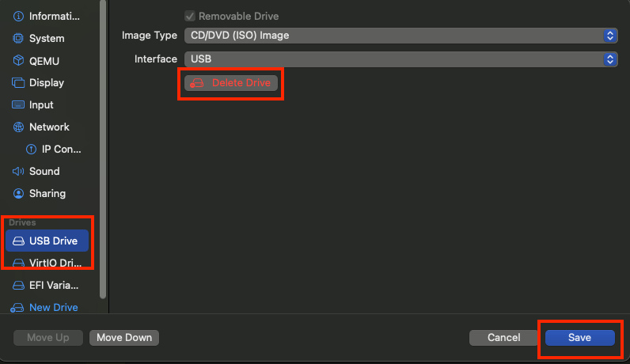Select USB Drive in Drives list
Screen dimensions: 630x364
(x=47, y=241)
